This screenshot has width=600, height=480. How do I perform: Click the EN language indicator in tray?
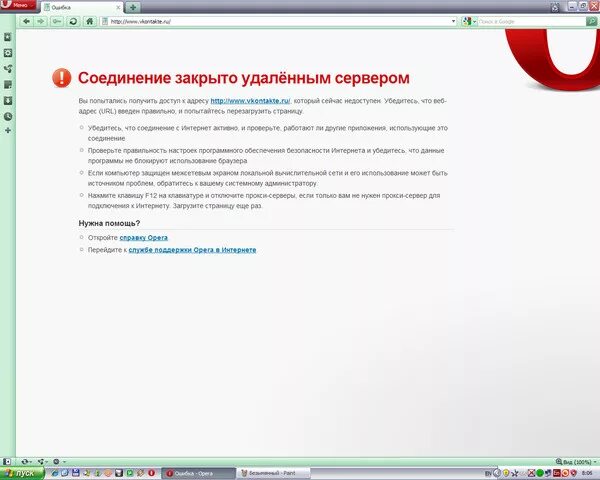click(488, 474)
